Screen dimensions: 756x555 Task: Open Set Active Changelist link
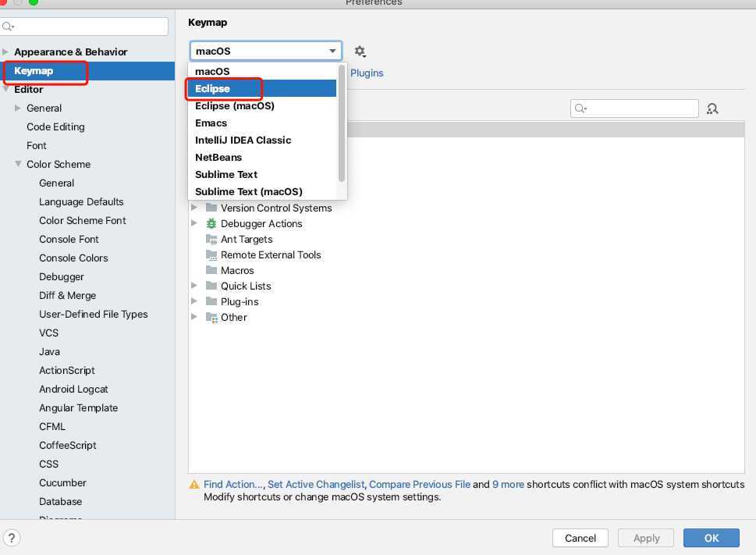coord(316,484)
